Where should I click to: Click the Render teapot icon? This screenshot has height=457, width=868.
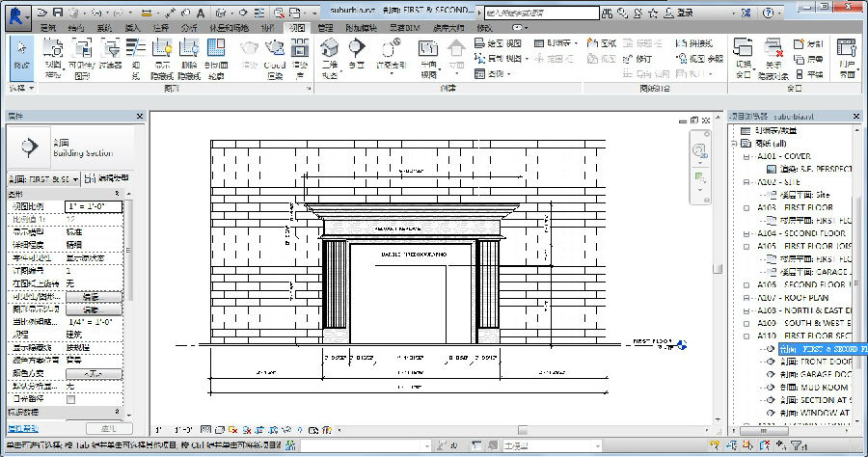point(249,48)
